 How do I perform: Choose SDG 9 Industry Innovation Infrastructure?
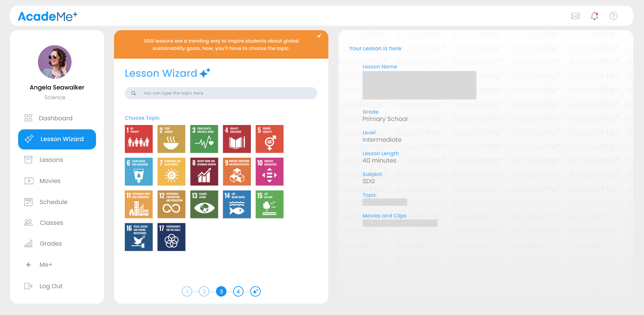[237, 172]
